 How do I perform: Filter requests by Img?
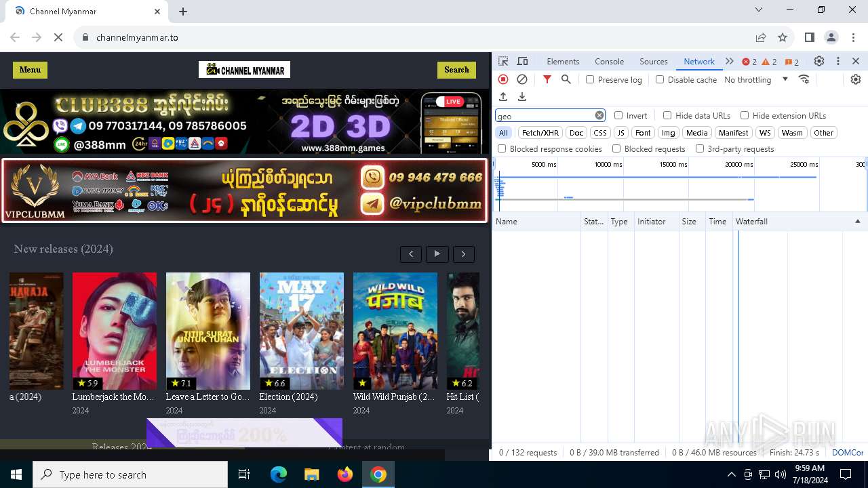click(x=669, y=133)
